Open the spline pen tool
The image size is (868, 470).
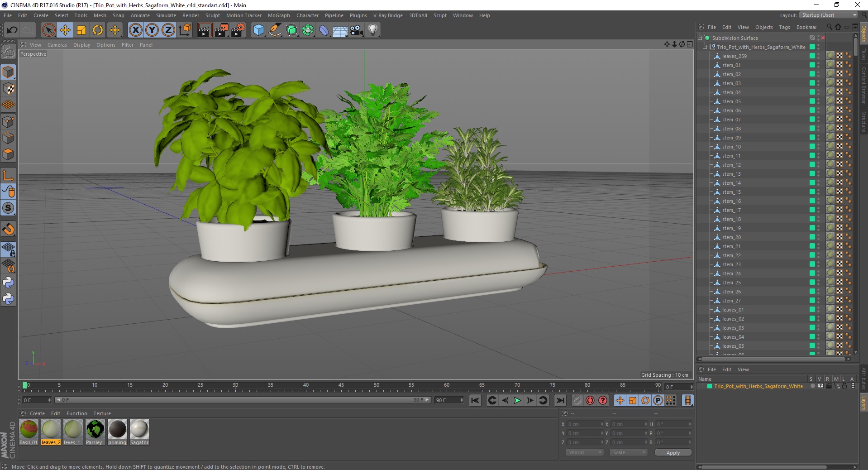pyautogui.click(x=275, y=30)
